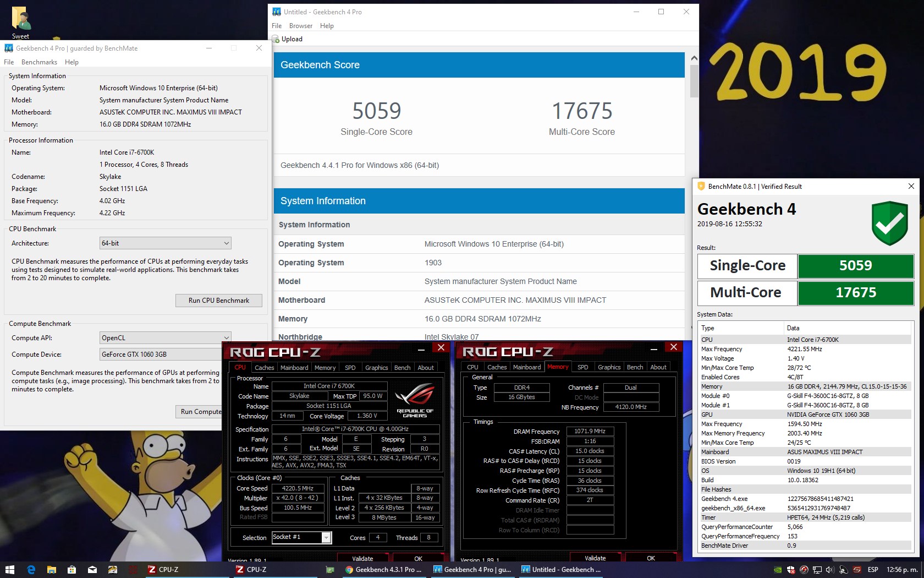This screenshot has height=578, width=924.
Task: Open the Sweet desktop folder icon
Action: pos(20,22)
